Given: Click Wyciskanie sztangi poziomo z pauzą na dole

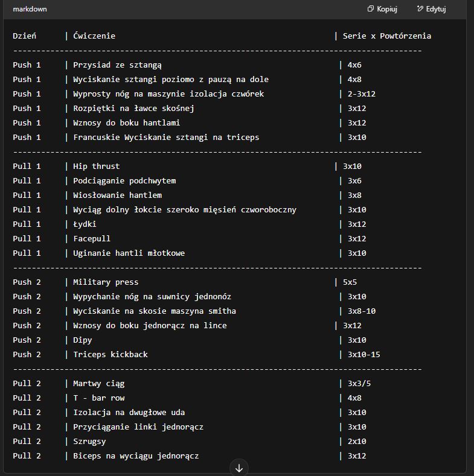Looking at the screenshot, I should point(171,80).
